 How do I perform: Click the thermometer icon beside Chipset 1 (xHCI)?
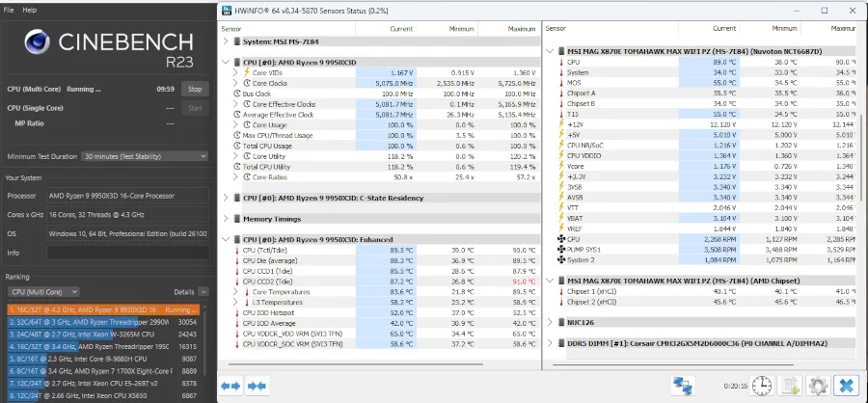561,291
